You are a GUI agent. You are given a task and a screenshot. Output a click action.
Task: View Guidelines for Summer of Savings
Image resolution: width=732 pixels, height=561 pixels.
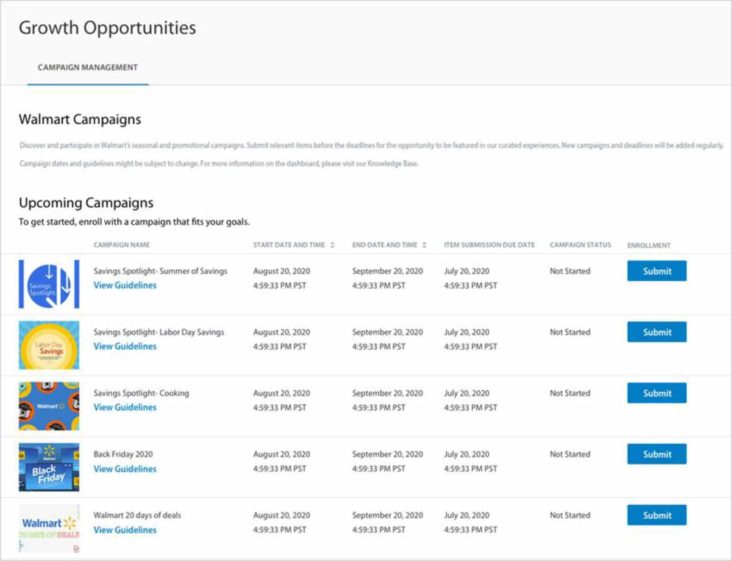(125, 285)
